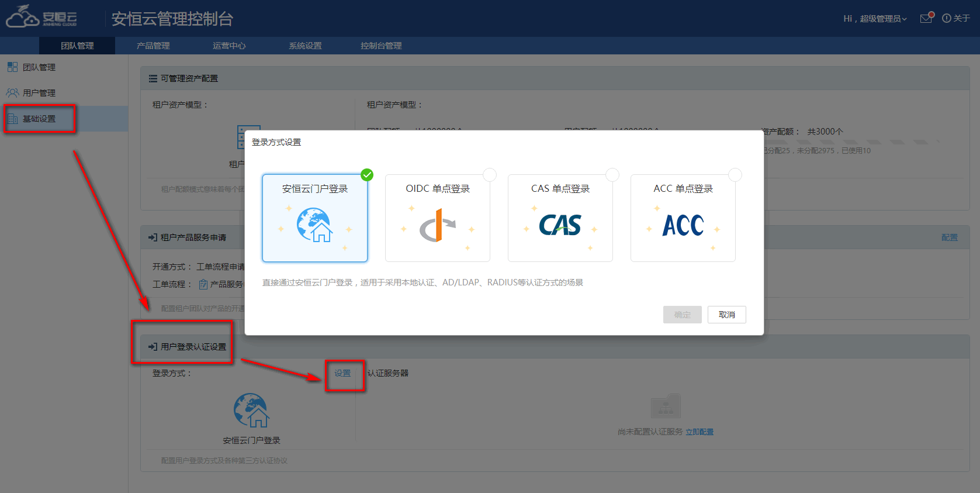The image size is (980, 493).
Task: Expand the 超级管理员 user menu
Action: click(875, 19)
